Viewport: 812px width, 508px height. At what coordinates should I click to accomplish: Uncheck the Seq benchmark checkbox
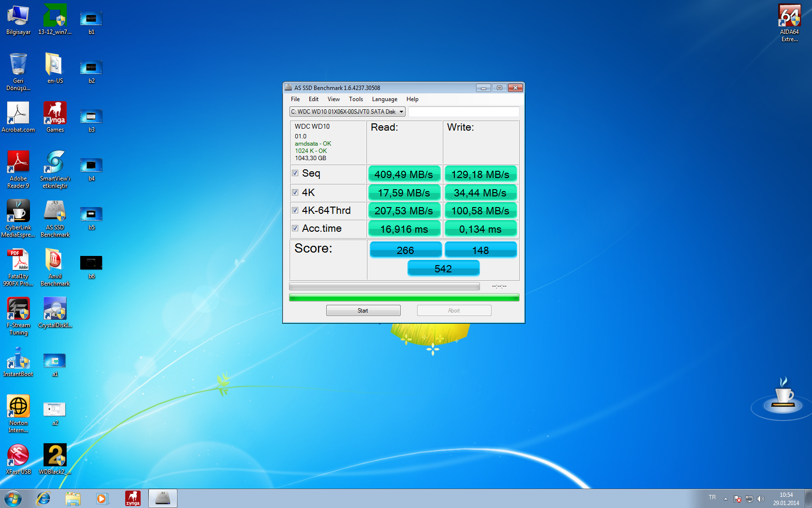pyautogui.click(x=295, y=173)
